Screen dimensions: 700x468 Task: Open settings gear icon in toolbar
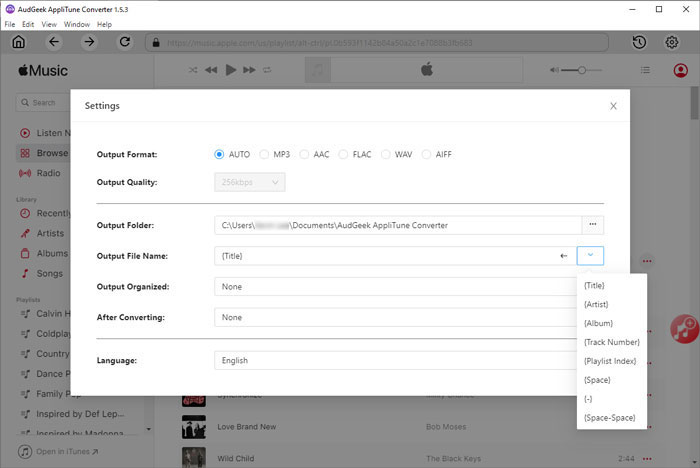[x=672, y=42]
